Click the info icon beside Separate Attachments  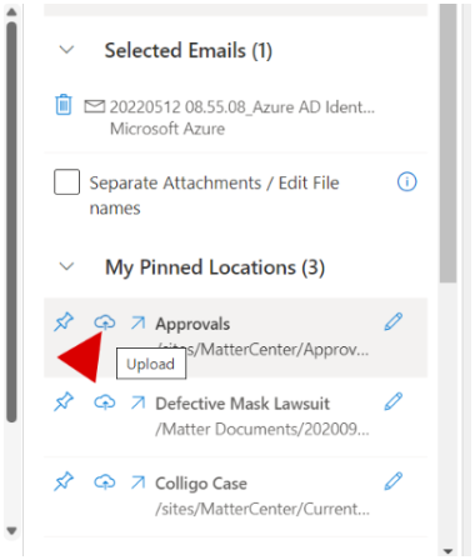(x=407, y=182)
